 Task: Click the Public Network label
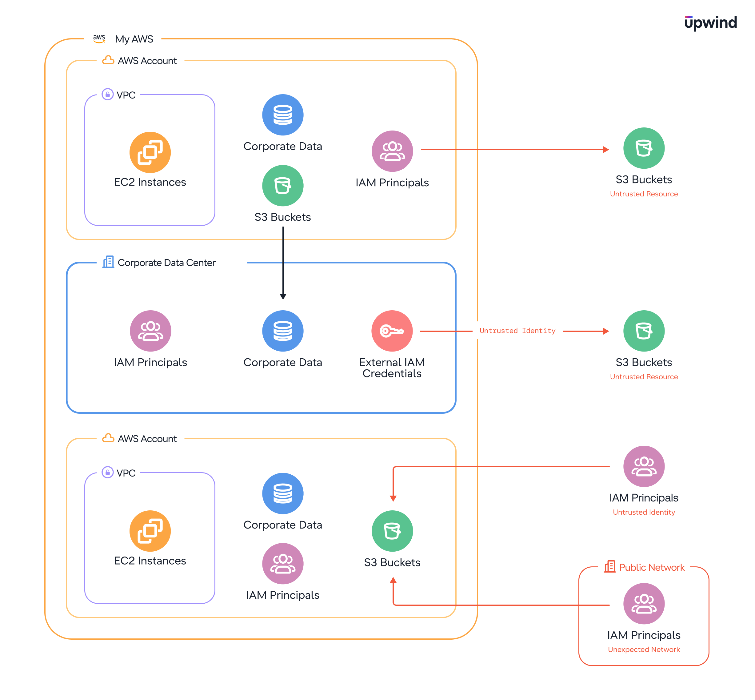[652, 567]
